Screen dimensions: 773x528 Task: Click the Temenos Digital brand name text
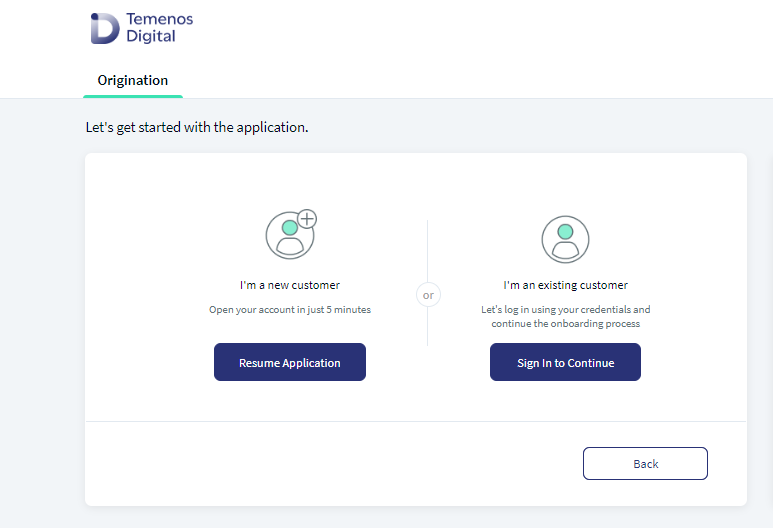coord(159,28)
